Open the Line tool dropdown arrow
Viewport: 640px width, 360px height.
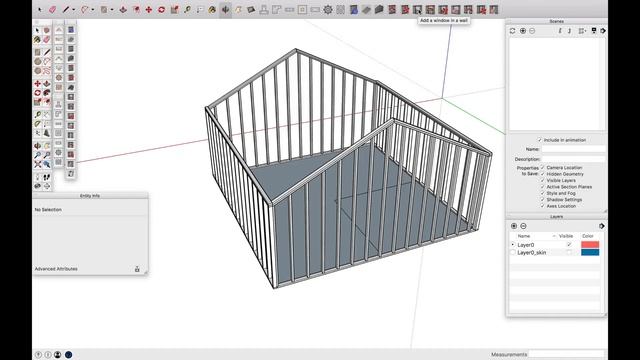tap(73, 10)
